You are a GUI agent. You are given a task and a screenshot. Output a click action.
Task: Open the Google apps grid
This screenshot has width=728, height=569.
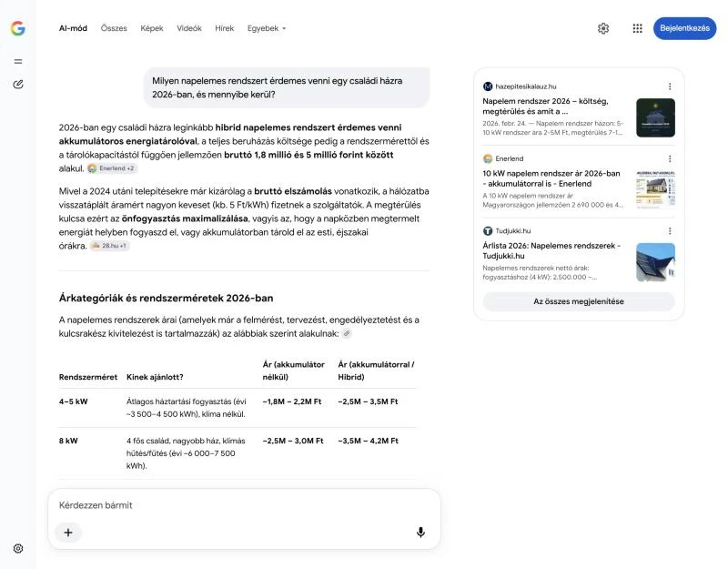(638, 28)
